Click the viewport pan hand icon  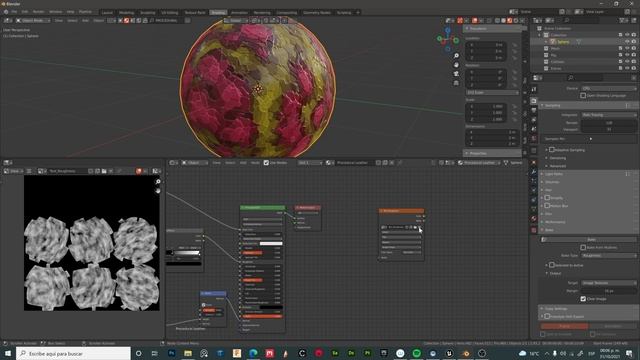(456, 65)
